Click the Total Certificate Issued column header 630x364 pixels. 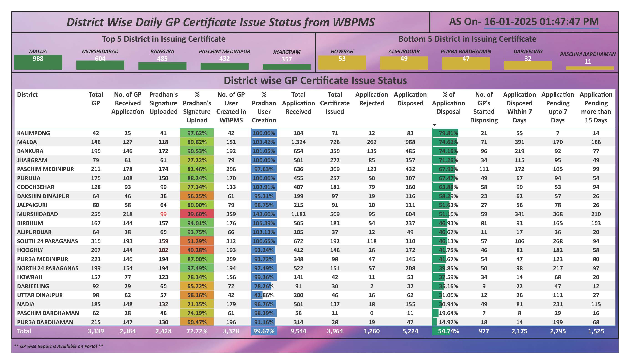click(335, 103)
